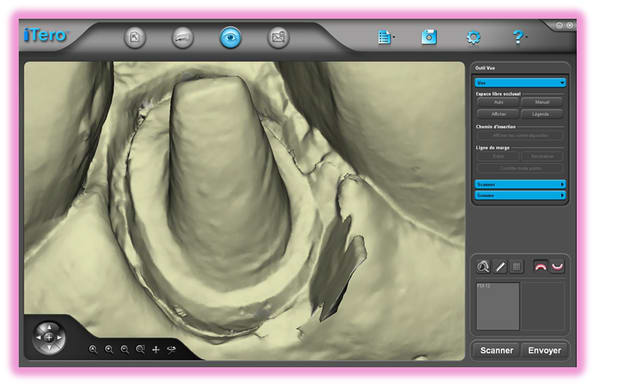The width and height of the screenshot is (640, 386).
Task: Click the down arrow on navigation wheel
Action: pyautogui.click(x=49, y=348)
